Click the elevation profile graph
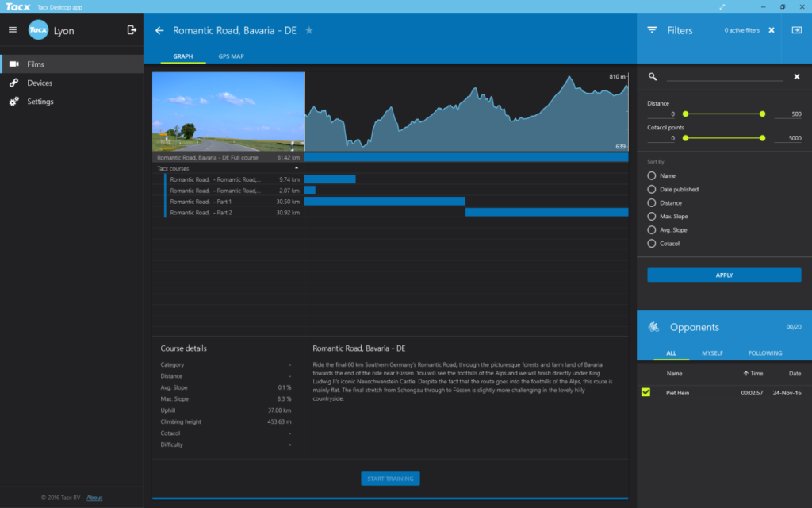812x508 pixels. 466,111
